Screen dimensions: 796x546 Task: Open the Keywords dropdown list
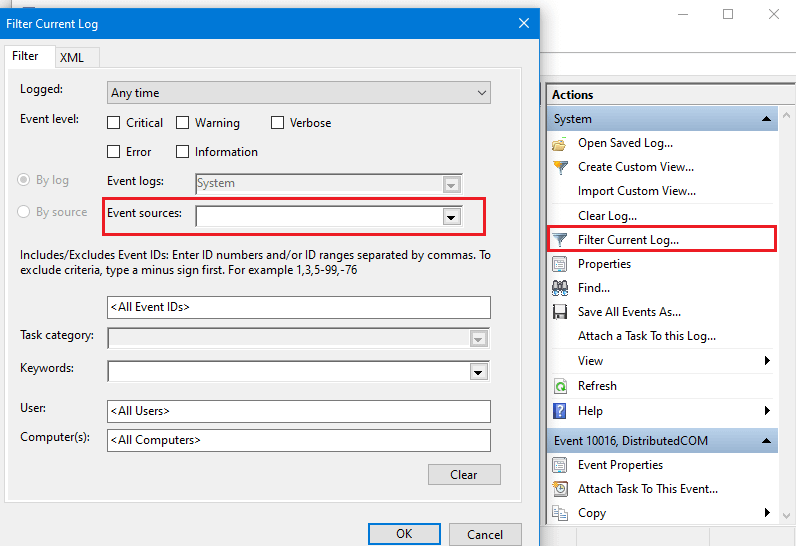point(478,372)
